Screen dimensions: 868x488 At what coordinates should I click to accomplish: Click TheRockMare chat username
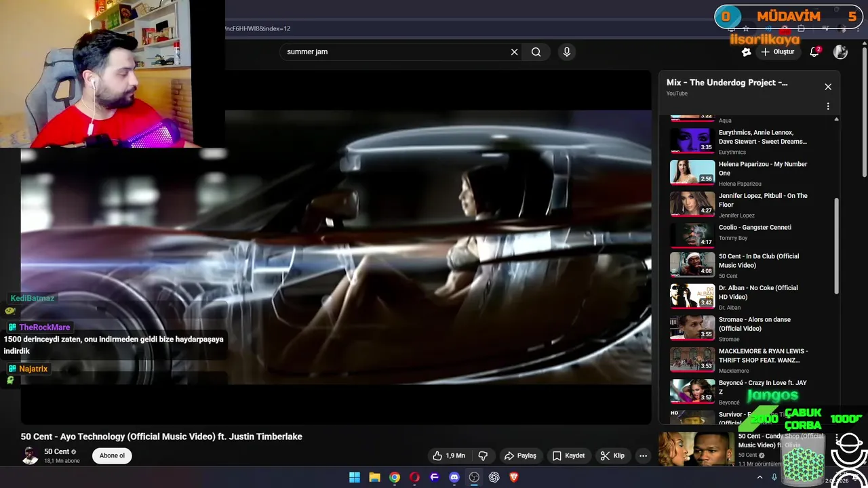pyautogui.click(x=44, y=327)
